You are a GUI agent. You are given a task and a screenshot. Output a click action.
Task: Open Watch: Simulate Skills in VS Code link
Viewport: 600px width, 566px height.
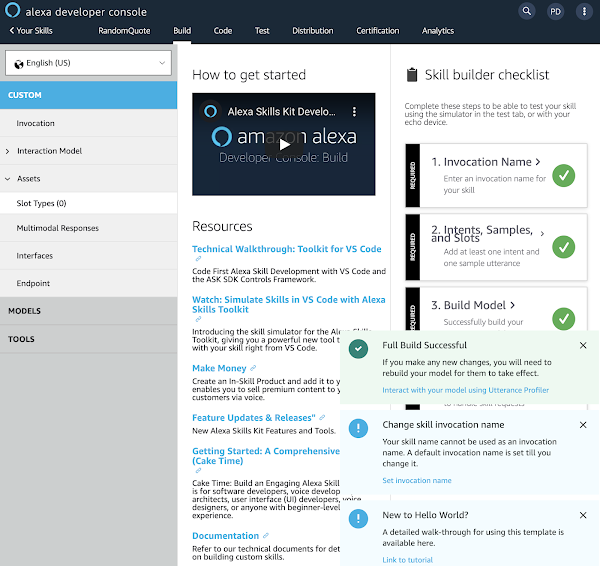pyautogui.click(x=289, y=305)
